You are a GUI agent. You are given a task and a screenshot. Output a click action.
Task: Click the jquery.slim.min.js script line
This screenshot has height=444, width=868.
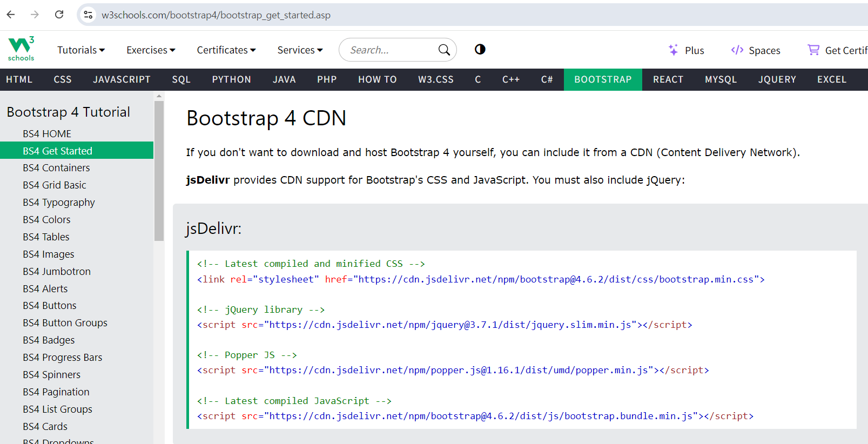(x=445, y=325)
